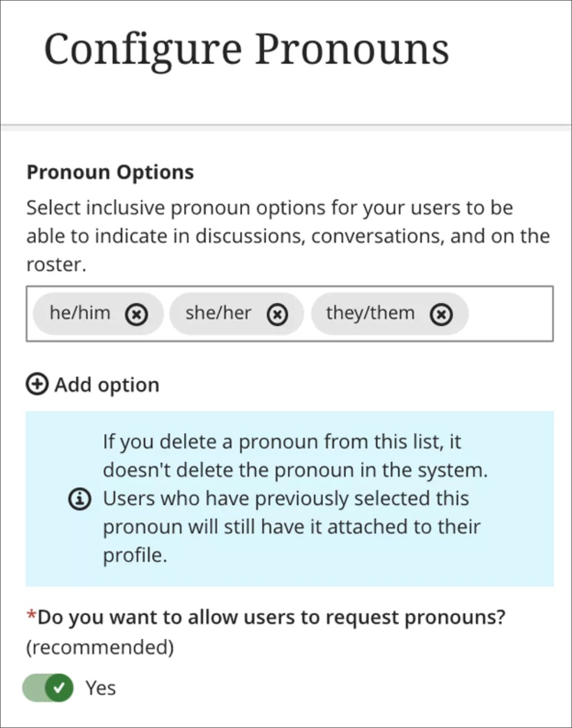Click the info icon in the blue notice
572x728 pixels.
coord(79,499)
